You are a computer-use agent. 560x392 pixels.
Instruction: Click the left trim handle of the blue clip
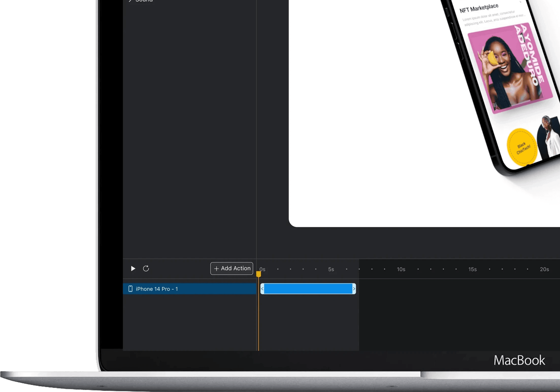coord(262,289)
